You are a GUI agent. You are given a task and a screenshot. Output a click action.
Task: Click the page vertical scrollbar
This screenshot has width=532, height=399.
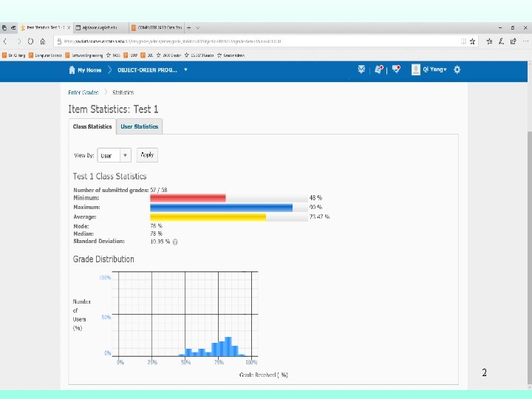point(530,258)
